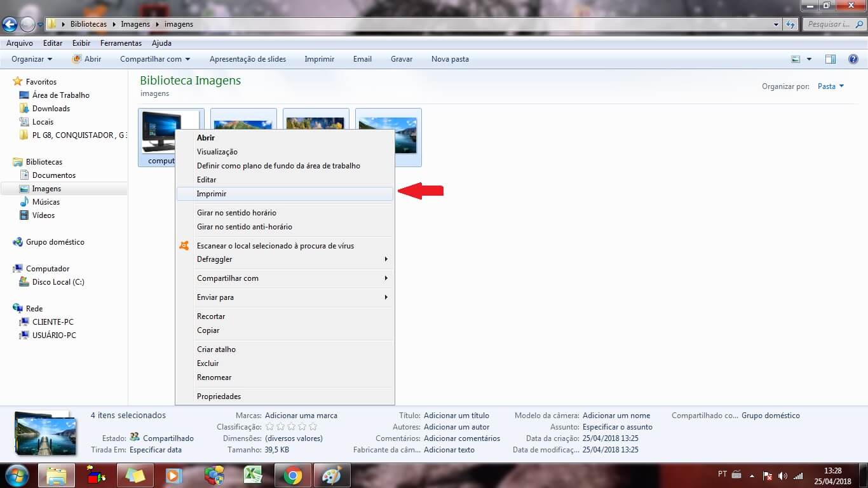This screenshot has width=868, height=488.
Task: Open the Ferramentas menu
Action: click(121, 43)
